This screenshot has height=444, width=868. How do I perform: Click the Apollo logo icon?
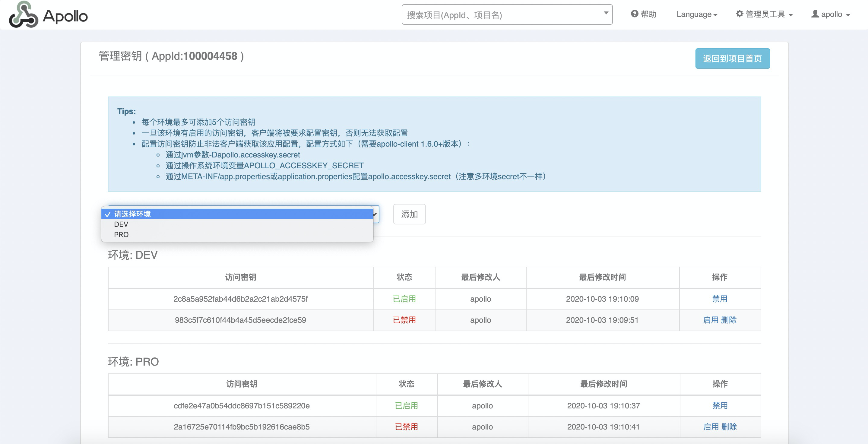[x=23, y=15]
